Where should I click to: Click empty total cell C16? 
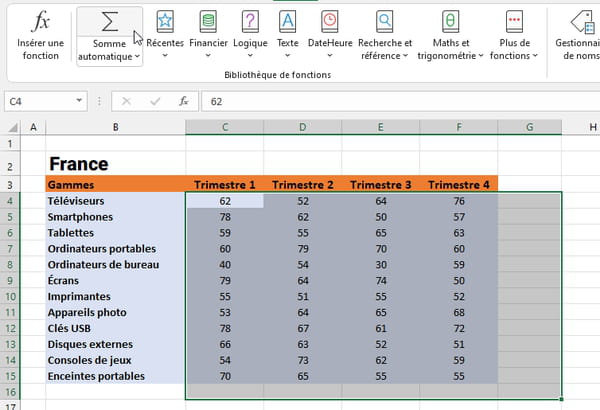click(225, 392)
